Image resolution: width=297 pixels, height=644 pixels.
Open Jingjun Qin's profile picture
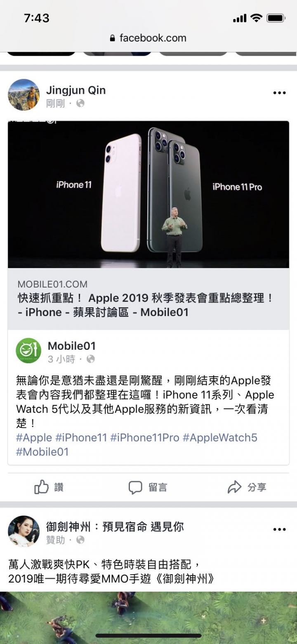24,95
